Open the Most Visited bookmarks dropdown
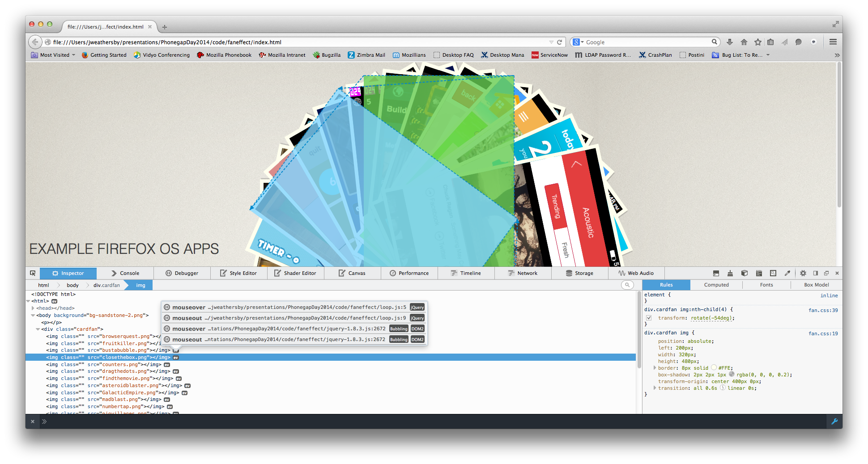 [53, 55]
